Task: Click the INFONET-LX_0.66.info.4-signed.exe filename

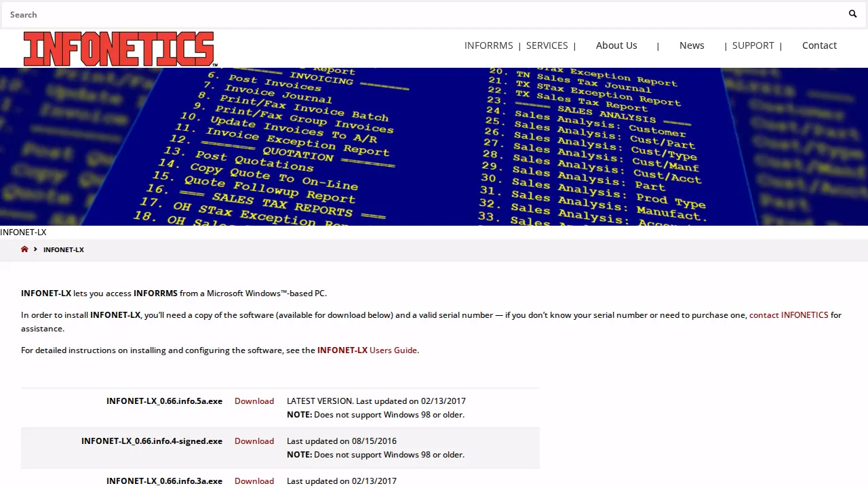Action: tap(152, 441)
